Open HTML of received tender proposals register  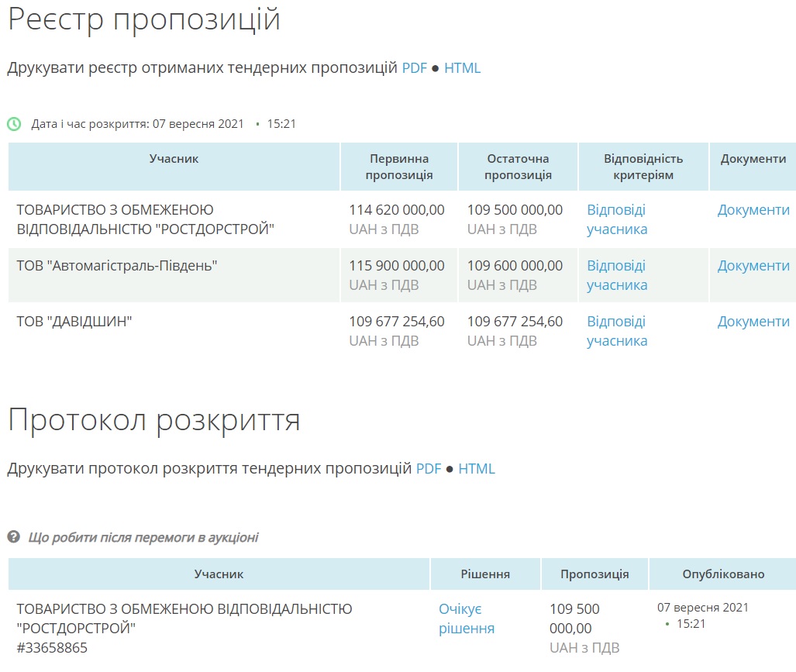(462, 68)
